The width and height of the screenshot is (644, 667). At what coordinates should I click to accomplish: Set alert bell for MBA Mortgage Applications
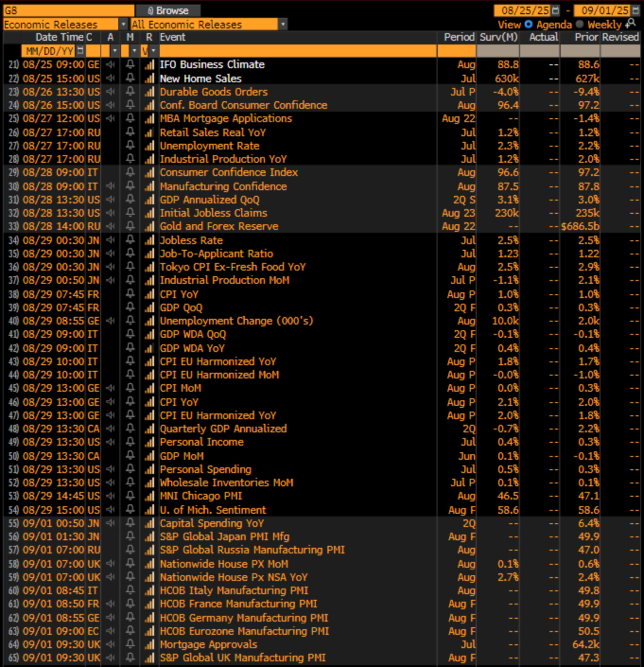point(130,118)
